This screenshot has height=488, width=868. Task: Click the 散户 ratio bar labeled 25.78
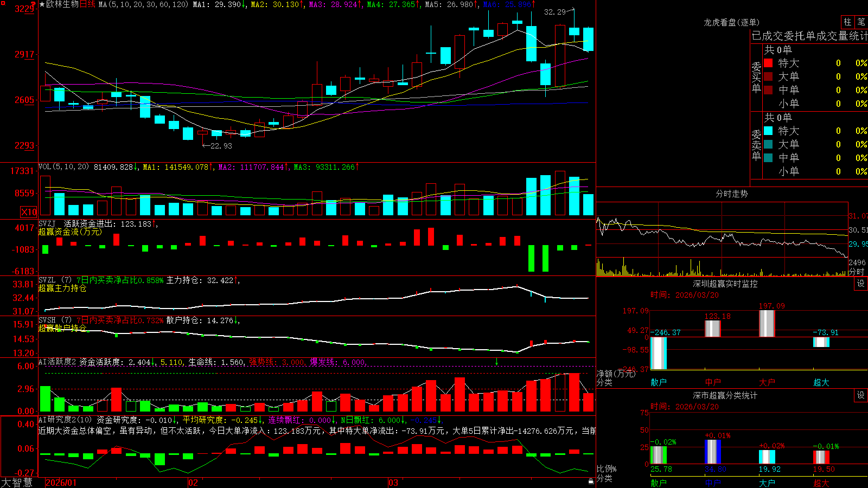point(658,455)
